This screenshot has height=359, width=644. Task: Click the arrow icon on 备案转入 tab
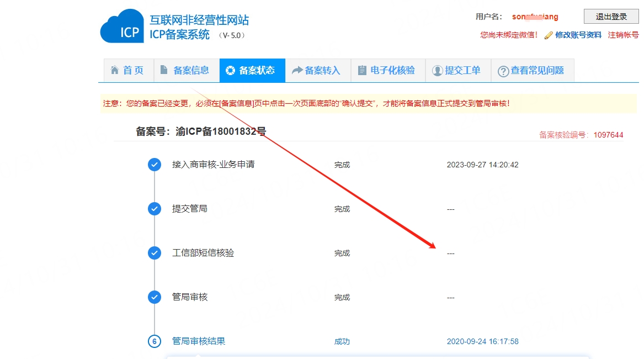click(x=297, y=70)
